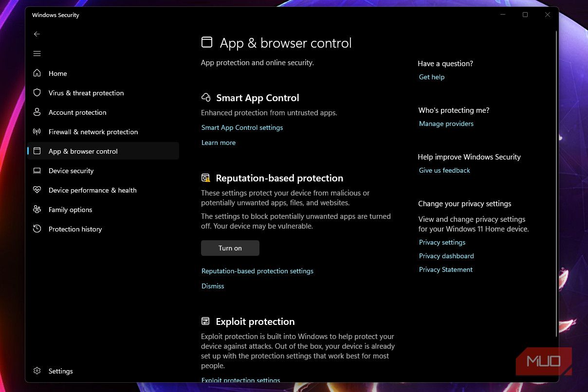Click the App & browser control page title

(x=286, y=43)
